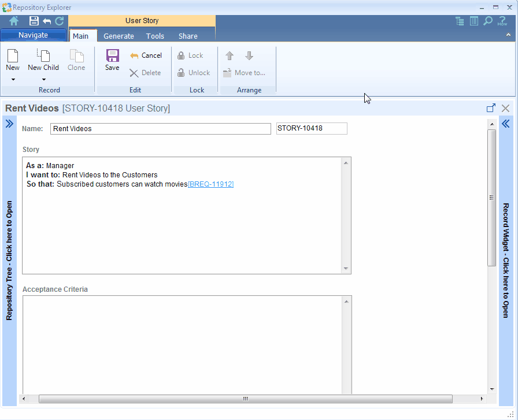
Task: Switch to the Share tab
Action: click(188, 36)
